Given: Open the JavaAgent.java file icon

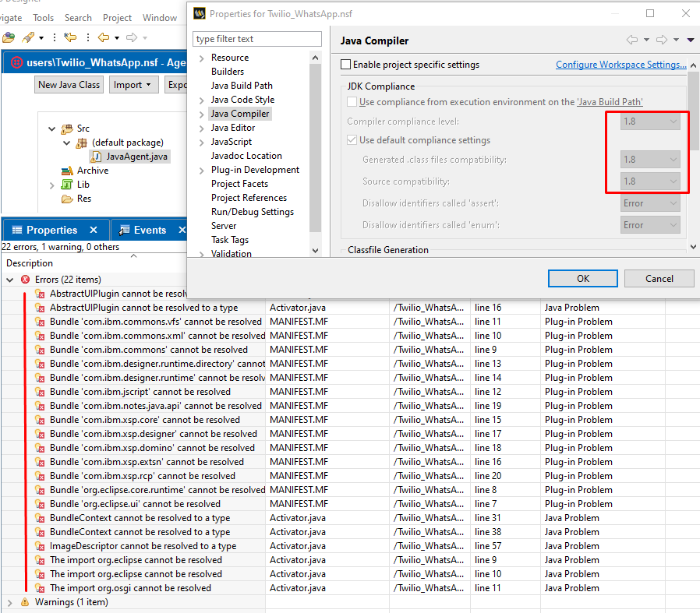Looking at the screenshot, I should [x=96, y=157].
